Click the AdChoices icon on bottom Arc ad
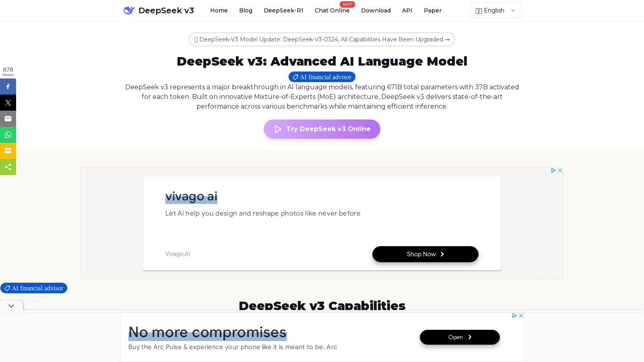 [x=514, y=316]
